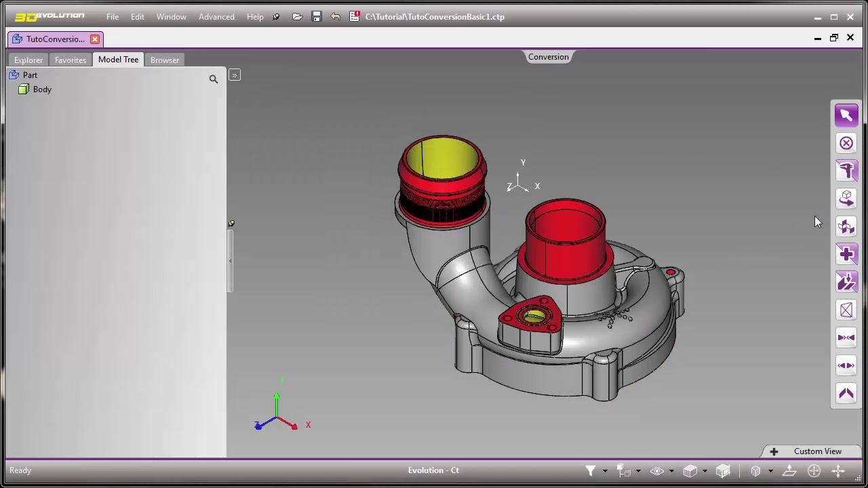
Task: Click the outward-pointing arrows icon
Action: point(846,365)
